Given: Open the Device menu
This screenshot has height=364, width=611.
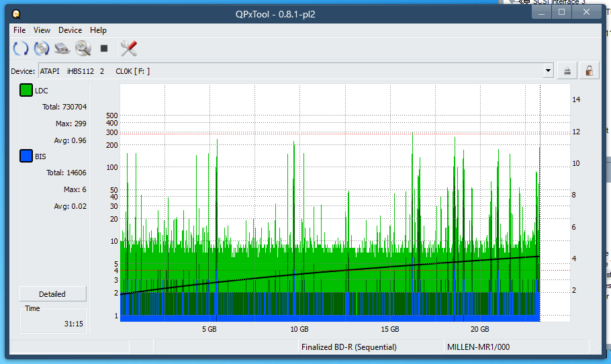Looking at the screenshot, I should tap(70, 30).
